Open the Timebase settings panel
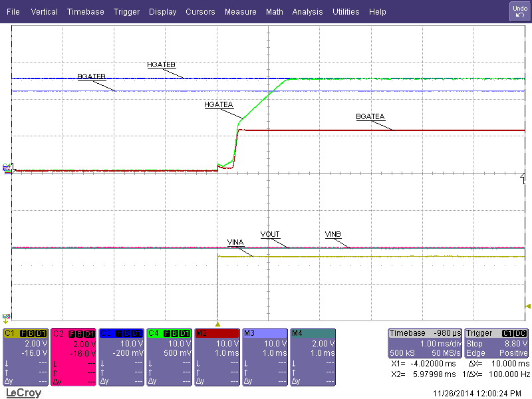This screenshot has height=399, width=532. [x=409, y=333]
